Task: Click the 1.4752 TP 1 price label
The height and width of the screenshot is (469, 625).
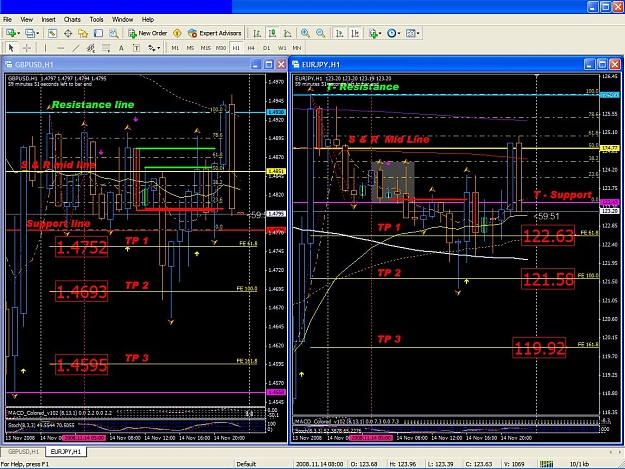Action: pyautogui.click(x=82, y=247)
